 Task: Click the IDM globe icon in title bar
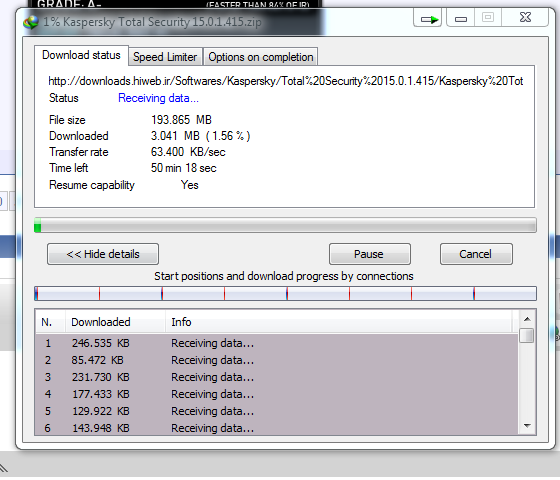(x=31, y=22)
